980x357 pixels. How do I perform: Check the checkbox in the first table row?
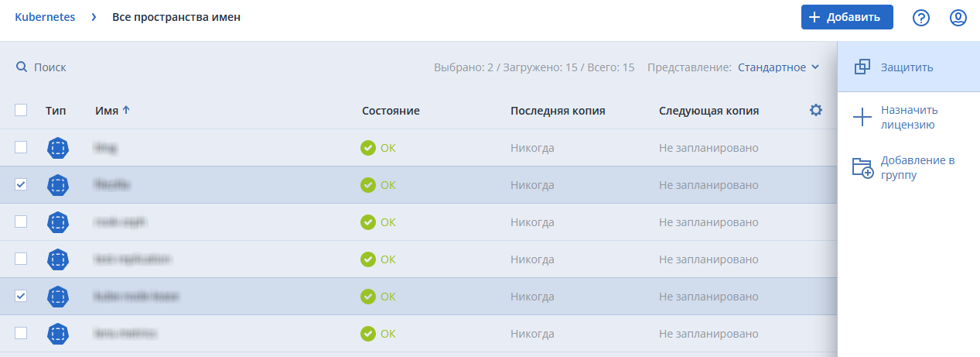point(22,147)
